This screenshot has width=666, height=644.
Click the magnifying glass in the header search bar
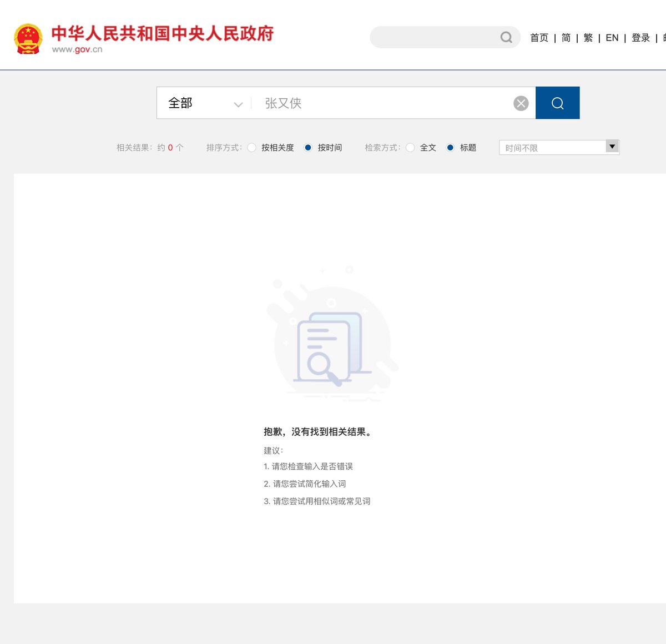click(506, 37)
